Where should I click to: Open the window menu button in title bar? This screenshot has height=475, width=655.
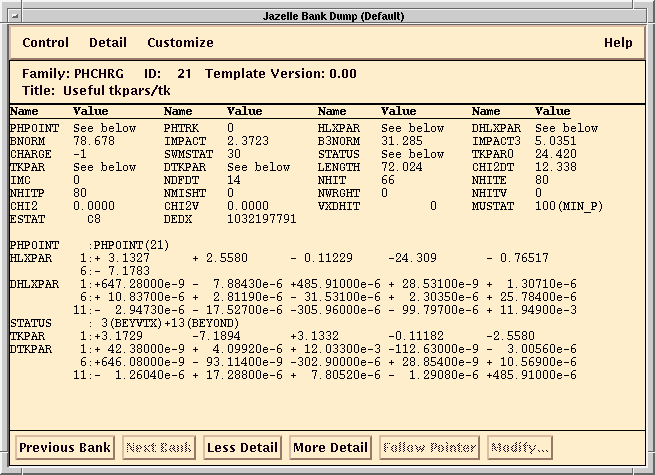pyautogui.click(x=13, y=16)
